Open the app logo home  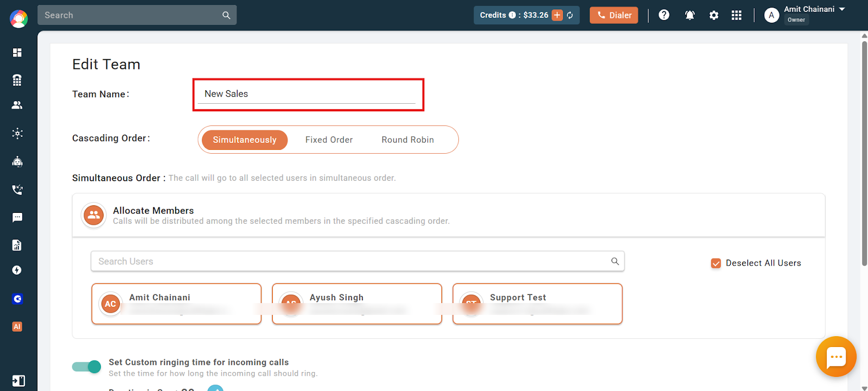tap(18, 19)
